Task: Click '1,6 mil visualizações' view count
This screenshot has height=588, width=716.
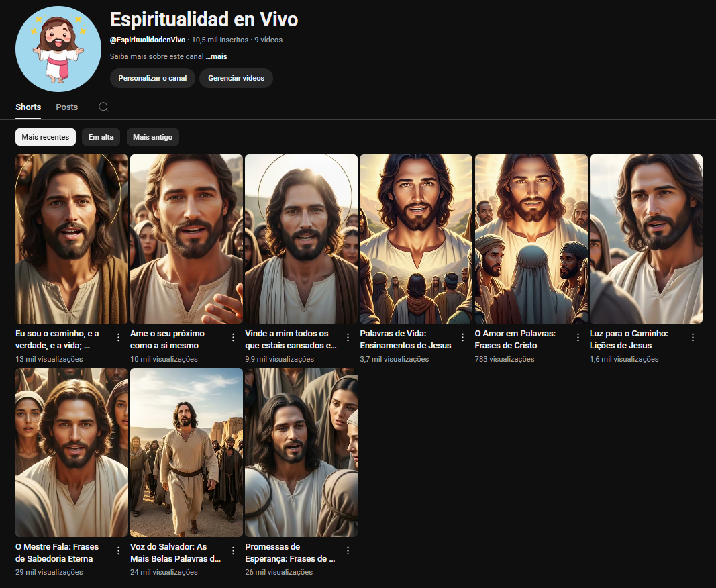Action: (x=624, y=359)
